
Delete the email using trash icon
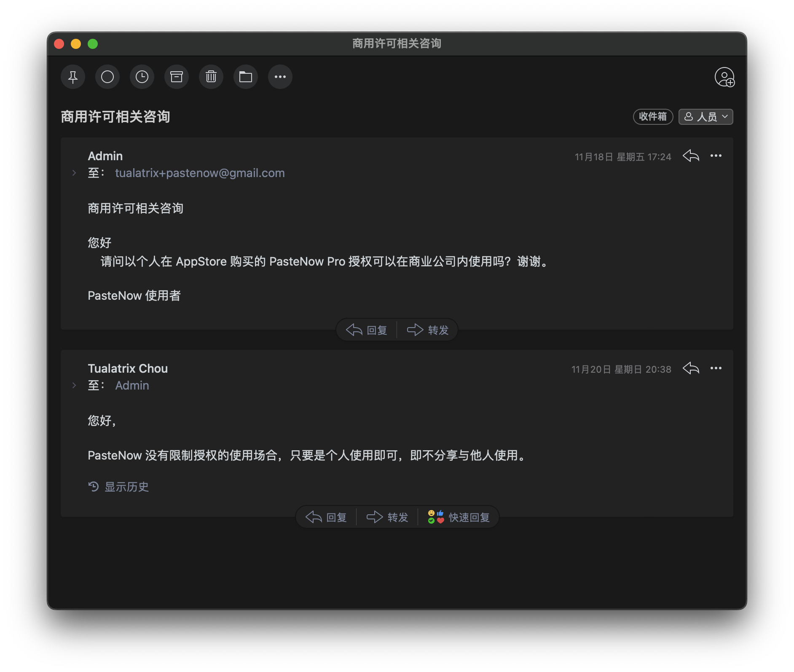(211, 77)
